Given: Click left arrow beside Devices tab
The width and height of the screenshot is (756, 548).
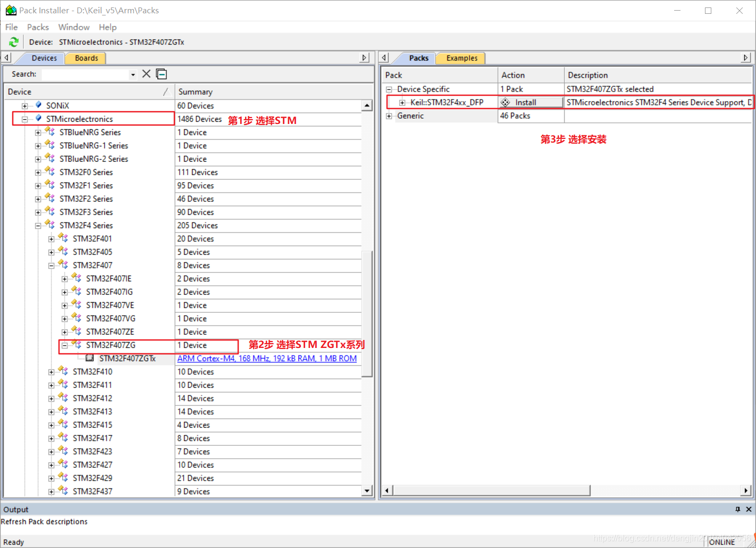Looking at the screenshot, I should pyautogui.click(x=6, y=57).
